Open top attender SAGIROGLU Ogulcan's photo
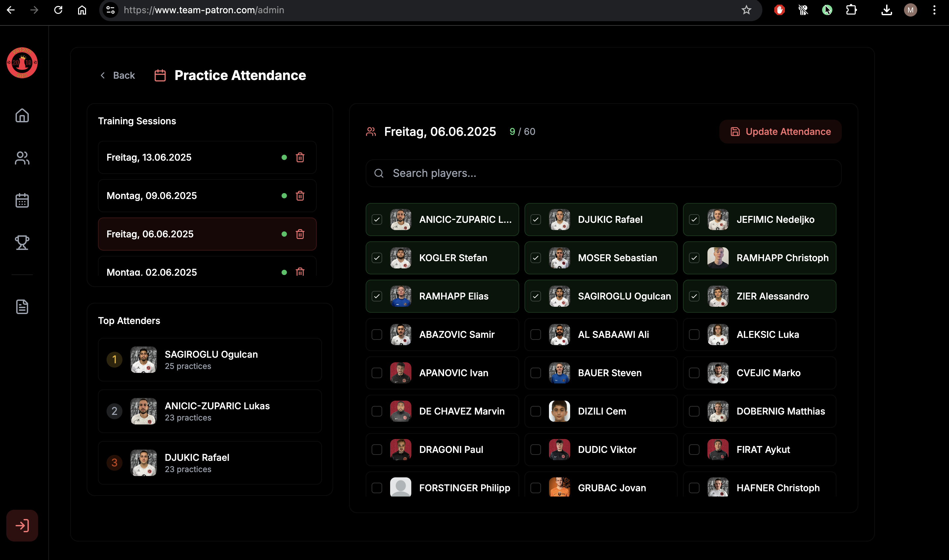 [x=144, y=360]
